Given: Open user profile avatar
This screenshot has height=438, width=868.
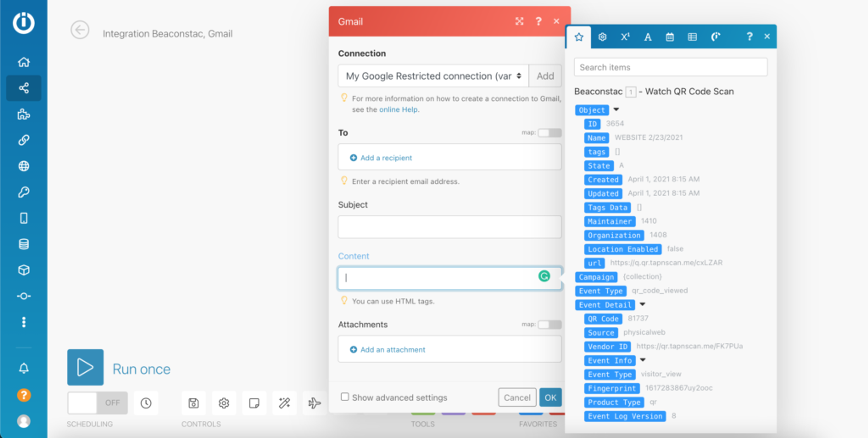Looking at the screenshot, I should click(x=24, y=421).
